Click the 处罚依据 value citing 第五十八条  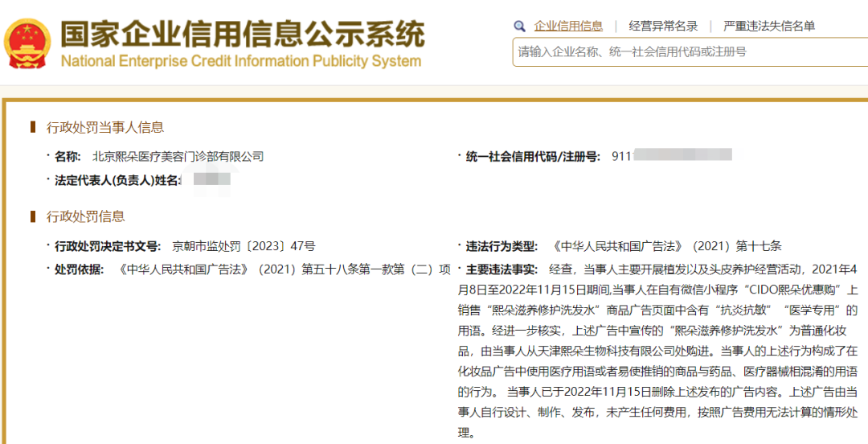(285, 269)
